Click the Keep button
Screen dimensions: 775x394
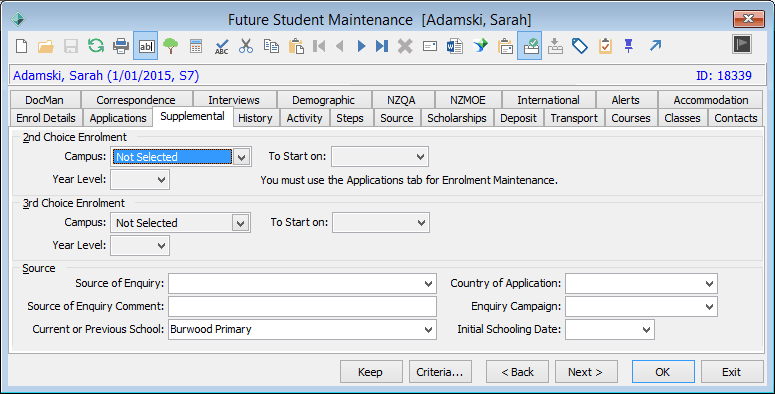tap(371, 372)
